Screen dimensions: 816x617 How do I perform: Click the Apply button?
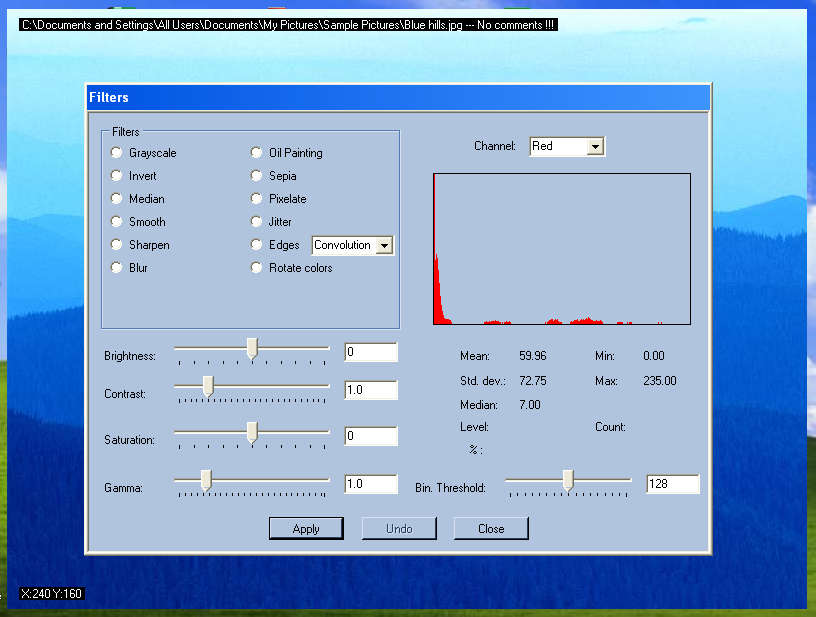[306, 529]
